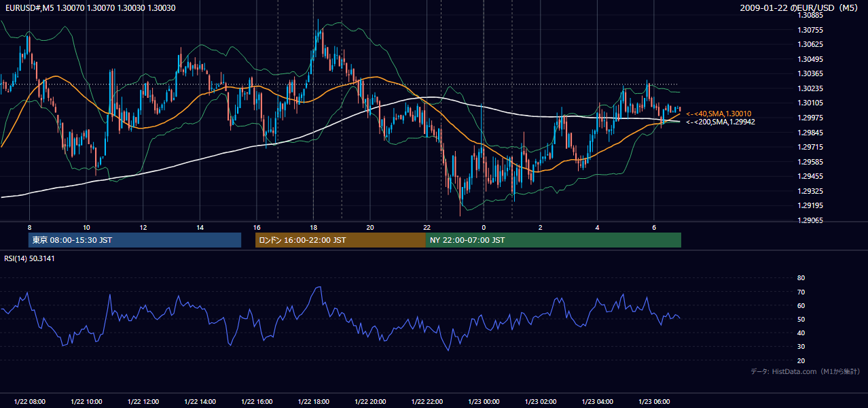This screenshot has height=408, width=868.
Task: Click the 1/22 08:00 bottom time label
Action: [29, 402]
